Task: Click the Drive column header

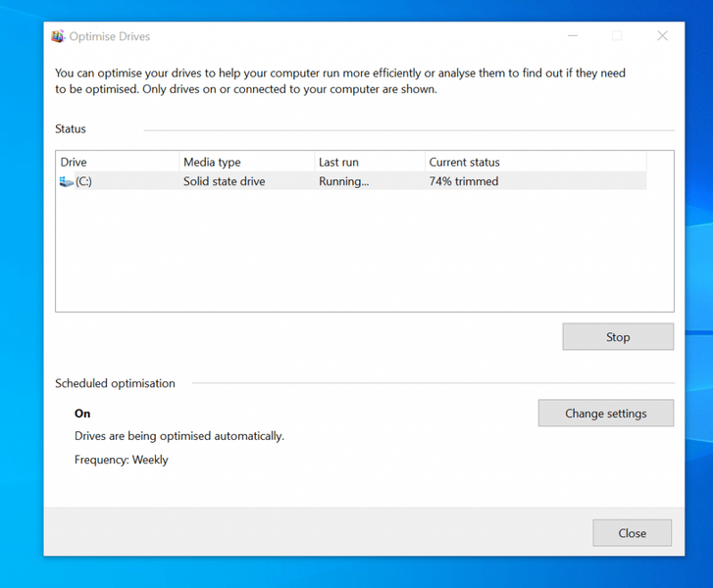Action: (x=118, y=162)
